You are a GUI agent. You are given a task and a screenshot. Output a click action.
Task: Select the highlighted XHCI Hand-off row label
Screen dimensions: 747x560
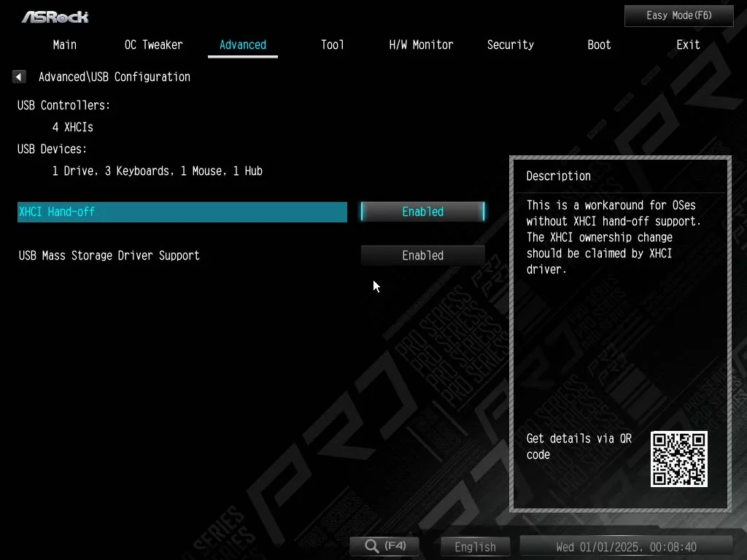tap(182, 211)
